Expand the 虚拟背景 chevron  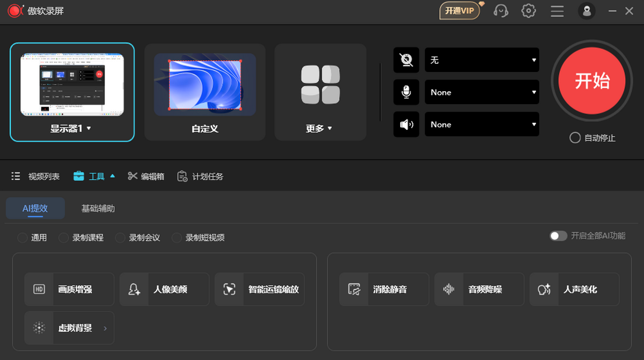pyautogui.click(x=105, y=328)
